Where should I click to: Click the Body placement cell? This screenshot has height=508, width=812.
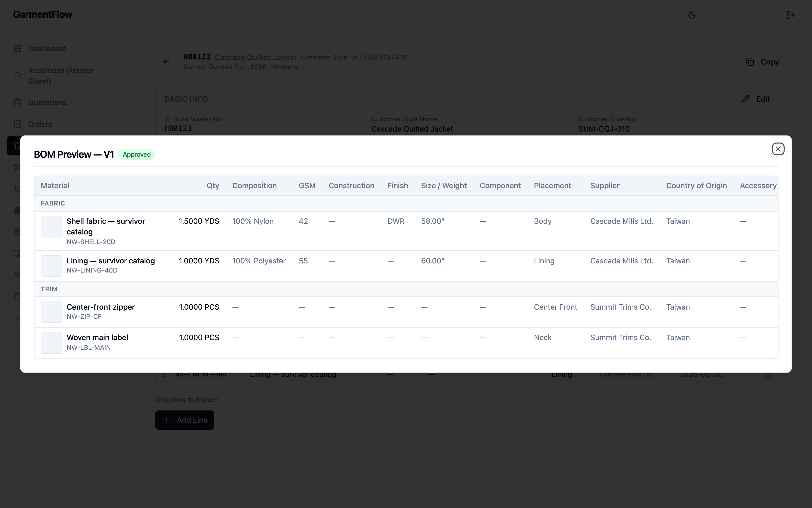point(543,221)
